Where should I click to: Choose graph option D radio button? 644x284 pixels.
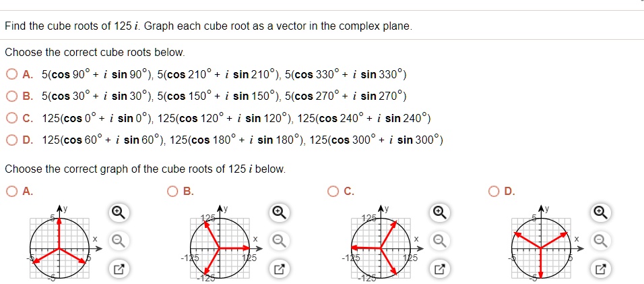495,191
